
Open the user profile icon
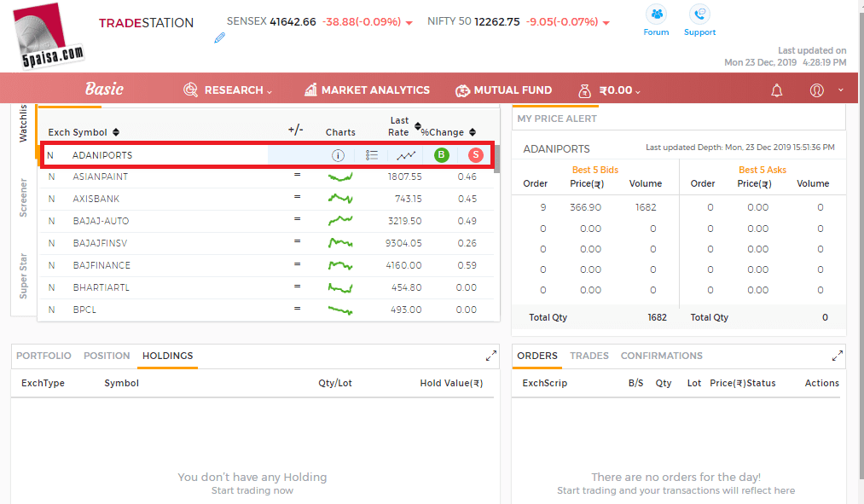816,90
